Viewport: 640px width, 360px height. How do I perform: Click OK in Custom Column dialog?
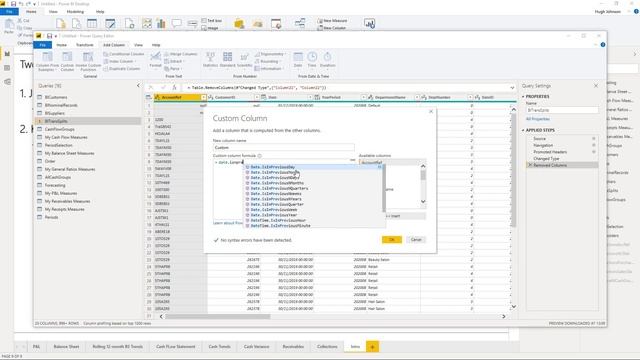(x=391, y=240)
